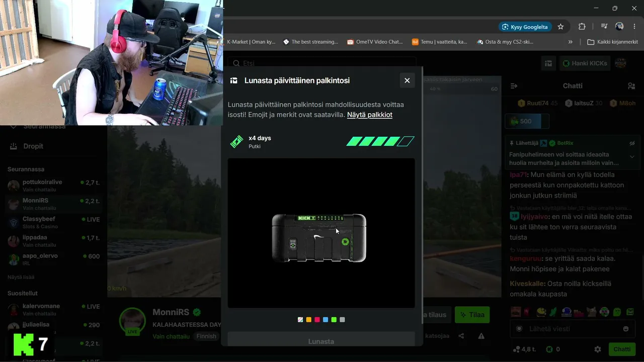Open aapo_olervo in followed channels
The height and width of the screenshot is (362, 644).
[54, 259]
